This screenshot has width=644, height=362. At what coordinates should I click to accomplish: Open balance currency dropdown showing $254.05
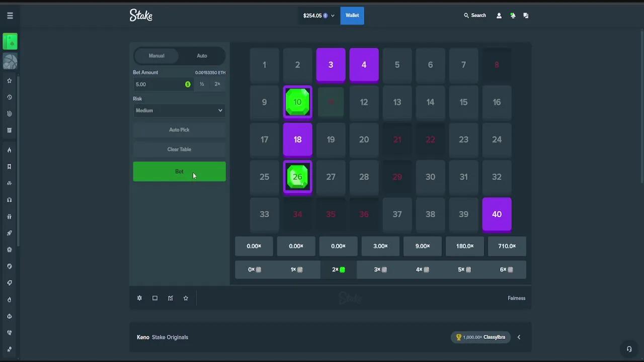pyautogui.click(x=318, y=16)
